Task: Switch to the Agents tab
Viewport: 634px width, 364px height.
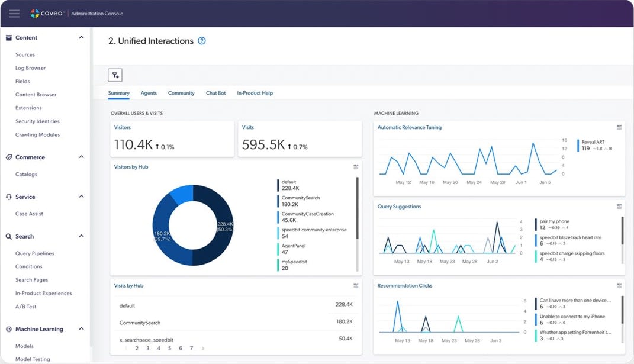Action: click(149, 93)
